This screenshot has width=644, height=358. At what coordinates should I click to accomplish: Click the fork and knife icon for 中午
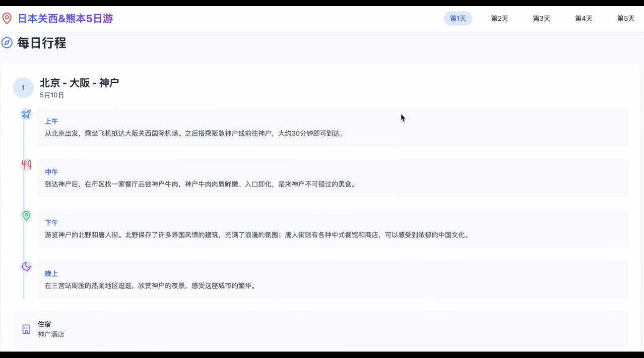pyautogui.click(x=26, y=165)
